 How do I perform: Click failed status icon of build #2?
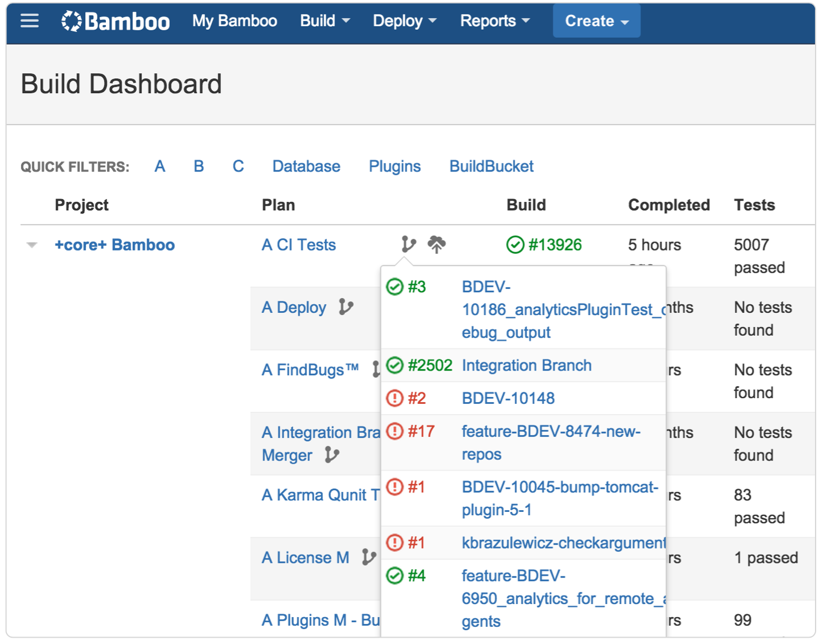[x=395, y=398]
